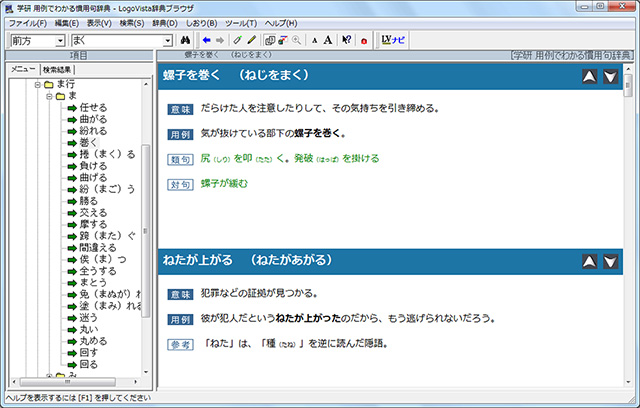Collapse the ま subfolder in tree
The height and width of the screenshot is (408, 640).
[48, 96]
